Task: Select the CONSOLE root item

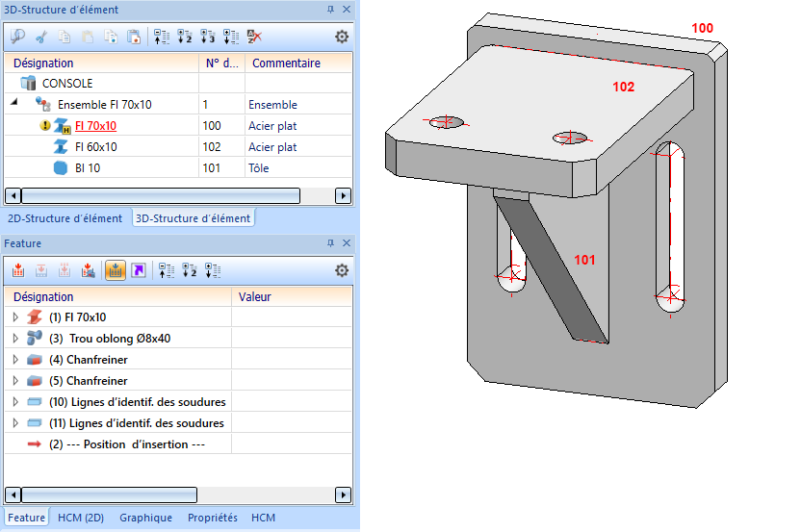Action: [x=67, y=84]
